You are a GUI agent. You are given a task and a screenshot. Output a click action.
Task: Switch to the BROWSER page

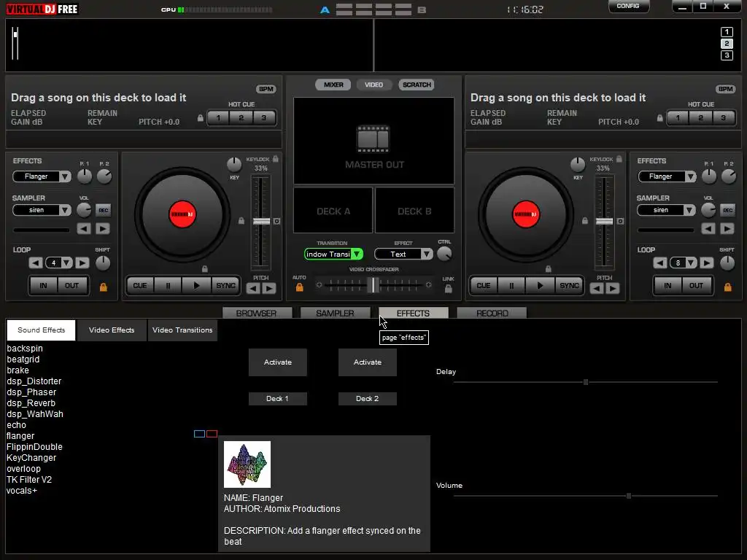pyautogui.click(x=257, y=313)
